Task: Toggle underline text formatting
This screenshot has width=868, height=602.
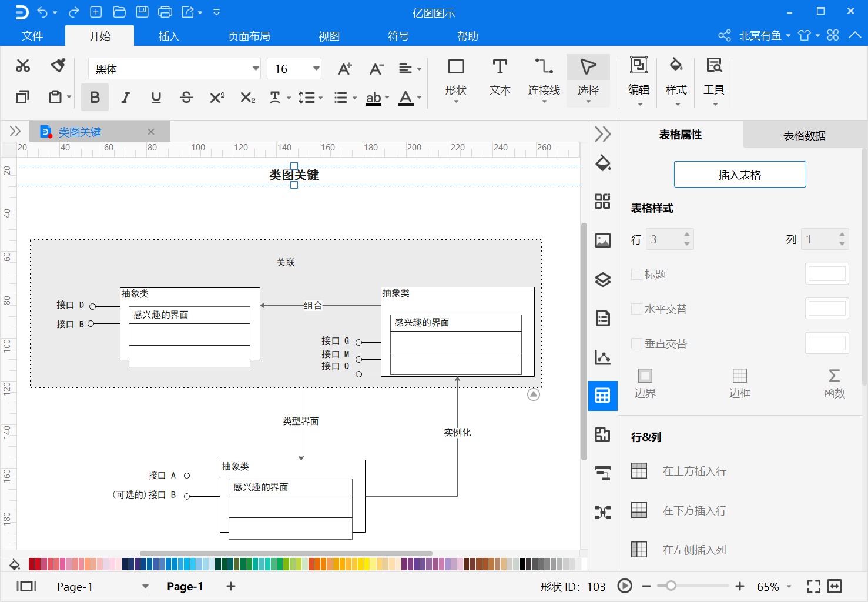Action: coord(156,98)
